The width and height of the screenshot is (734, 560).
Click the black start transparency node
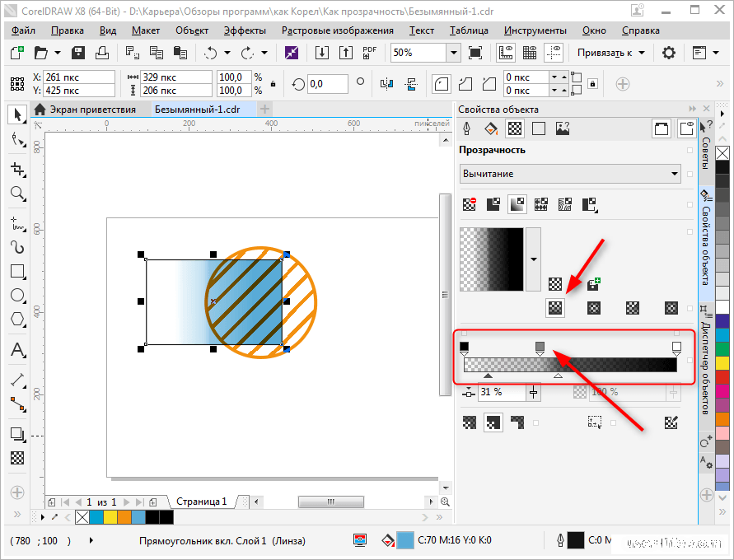[x=464, y=348]
